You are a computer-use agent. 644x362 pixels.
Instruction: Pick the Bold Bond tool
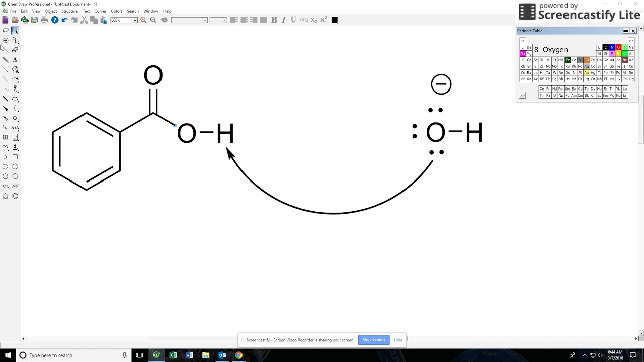tap(6, 99)
